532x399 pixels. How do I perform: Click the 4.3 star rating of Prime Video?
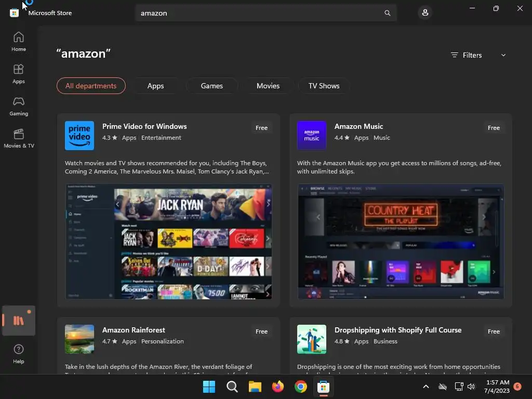point(110,138)
